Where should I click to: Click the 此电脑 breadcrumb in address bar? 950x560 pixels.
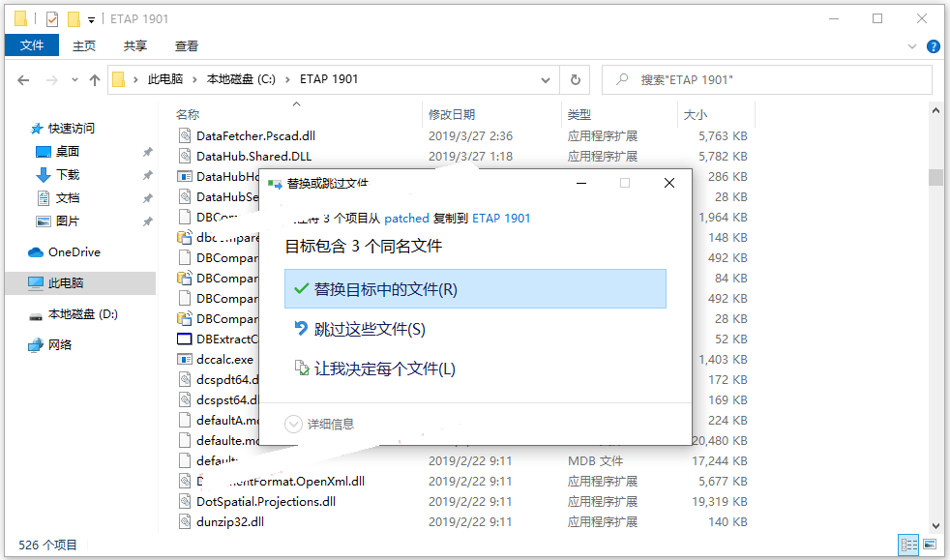[164, 79]
